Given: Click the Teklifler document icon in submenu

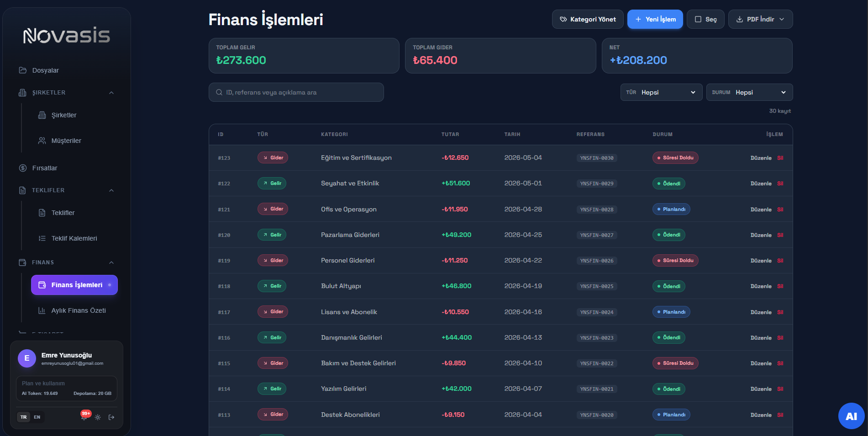Looking at the screenshot, I should pyautogui.click(x=42, y=213).
